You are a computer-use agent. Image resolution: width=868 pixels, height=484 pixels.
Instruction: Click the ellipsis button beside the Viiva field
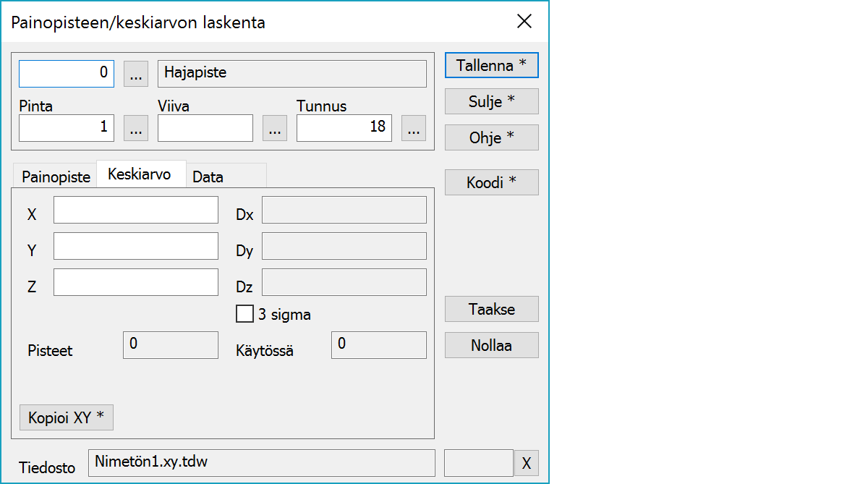[x=274, y=128]
